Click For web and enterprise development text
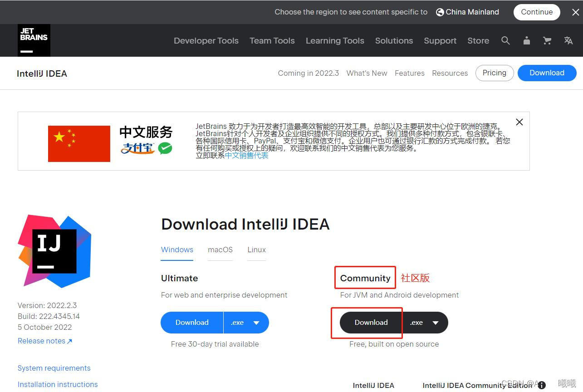The width and height of the screenshot is (583, 392). click(x=224, y=295)
